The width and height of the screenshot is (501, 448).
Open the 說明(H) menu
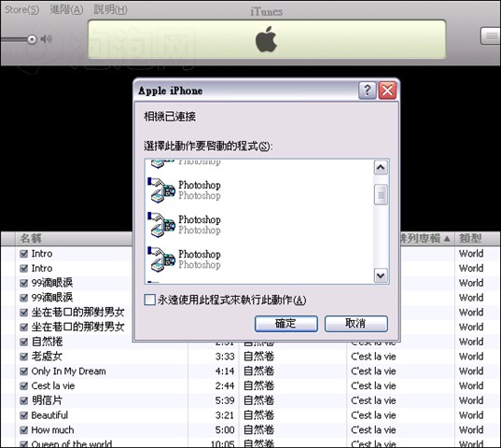[x=110, y=9]
